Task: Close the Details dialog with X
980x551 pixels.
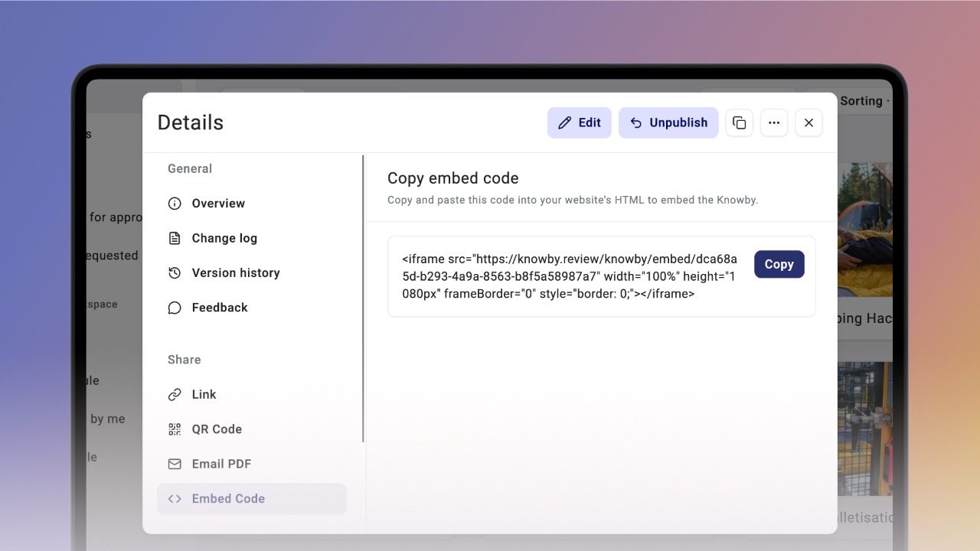Action: tap(808, 122)
